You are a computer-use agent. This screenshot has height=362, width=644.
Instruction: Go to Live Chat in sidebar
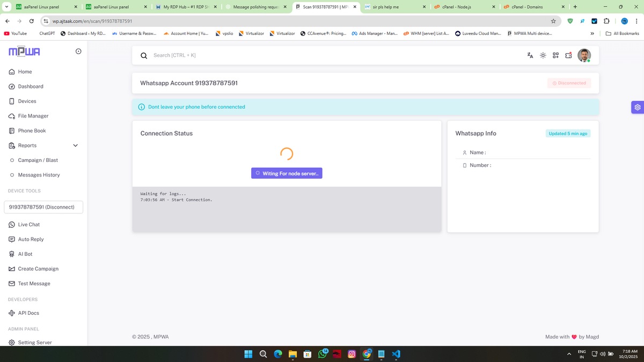(x=28, y=225)
